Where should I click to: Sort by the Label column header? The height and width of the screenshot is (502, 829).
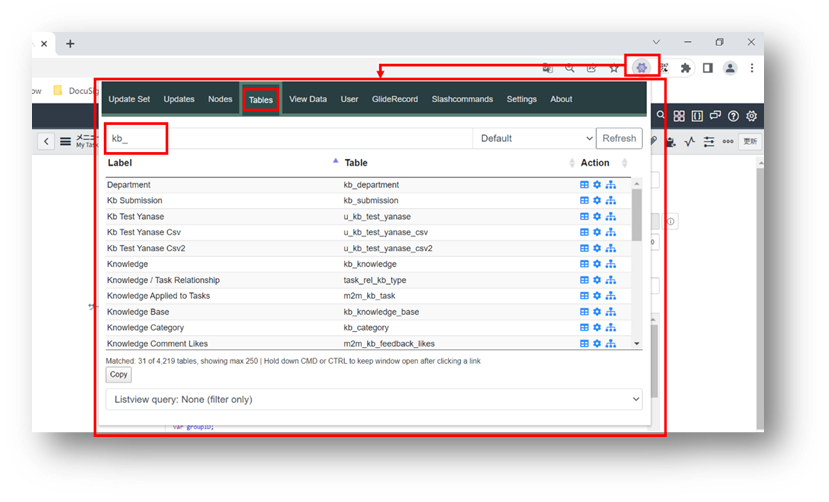tap(119, 163)
